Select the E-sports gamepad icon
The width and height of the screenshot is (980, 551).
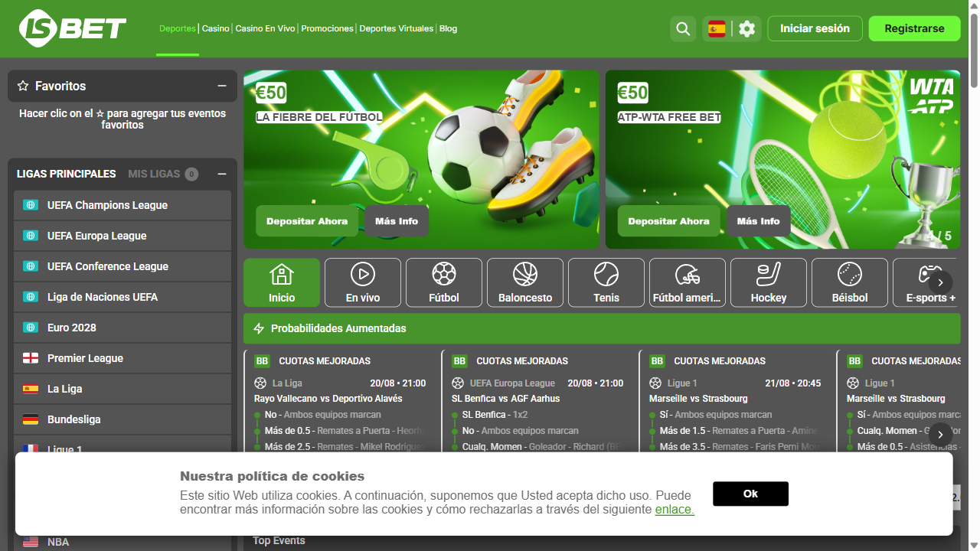(929, 274)
